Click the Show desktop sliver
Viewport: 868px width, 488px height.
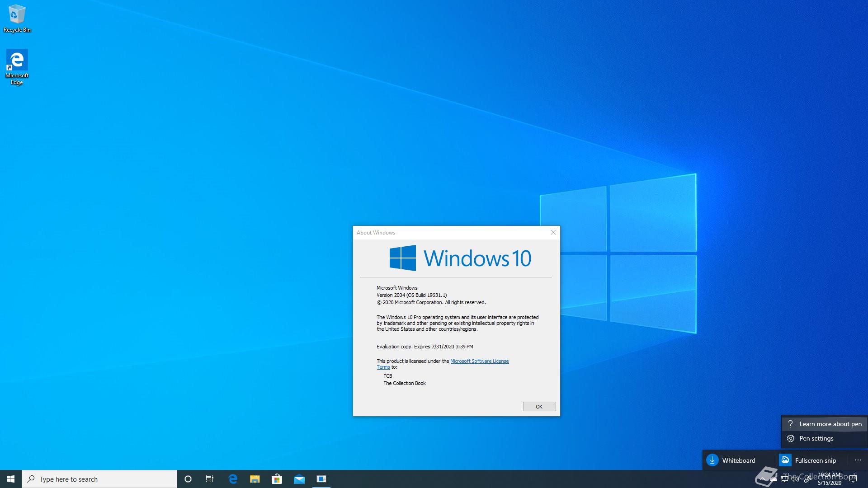[866, 479]
